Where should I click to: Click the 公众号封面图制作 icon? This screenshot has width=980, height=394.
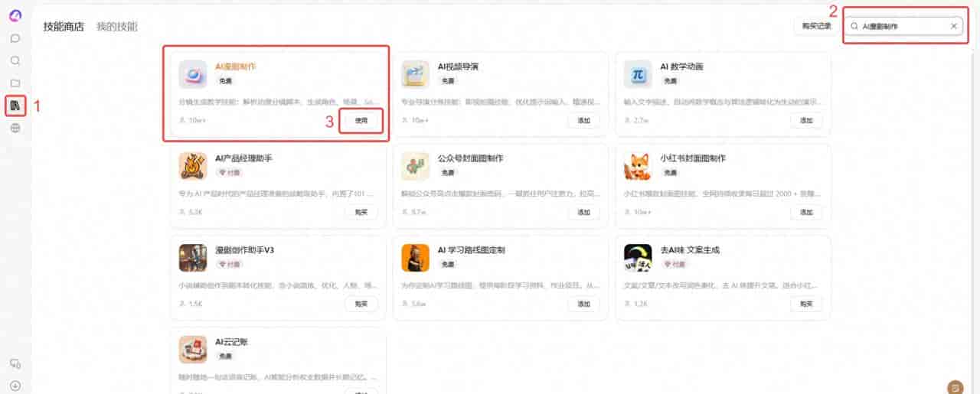[415, 166]
